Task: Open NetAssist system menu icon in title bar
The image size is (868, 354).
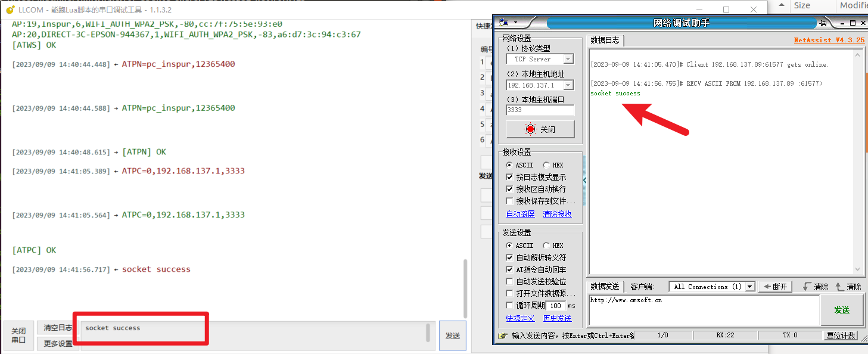Action: (504, 23)
